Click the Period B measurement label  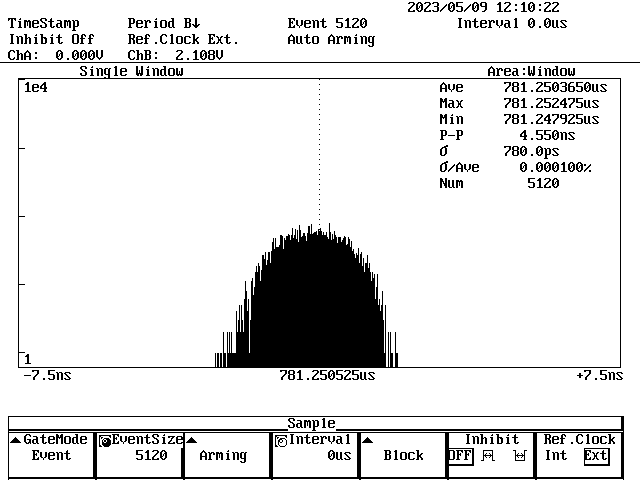[x=164, y=23]
